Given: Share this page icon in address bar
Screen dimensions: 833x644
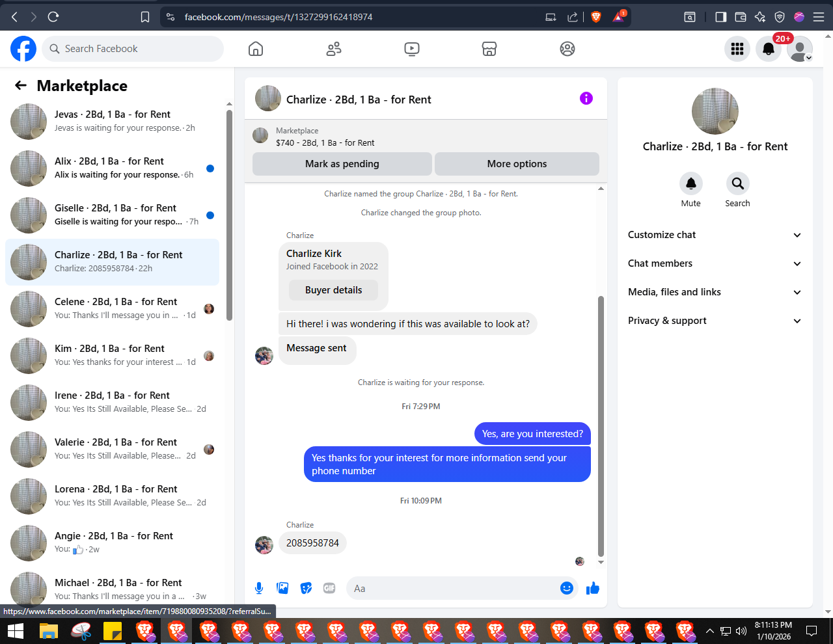Looking at the screenshot, I should (573, 17).
